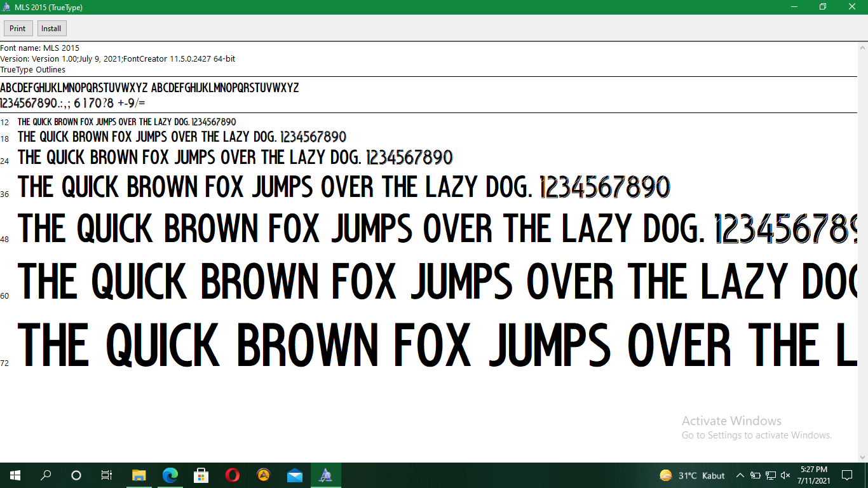Viewport: 868px width, 488px height.
Task: Open the Start menu
Action: 14,475
